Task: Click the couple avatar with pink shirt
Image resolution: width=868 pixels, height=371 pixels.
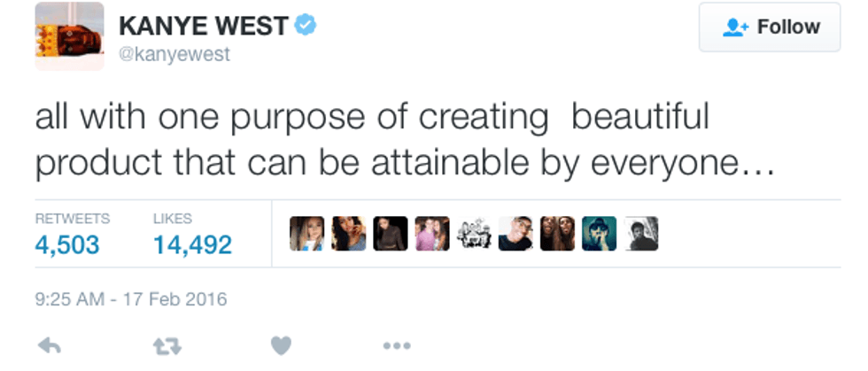Action: (432, 234)
